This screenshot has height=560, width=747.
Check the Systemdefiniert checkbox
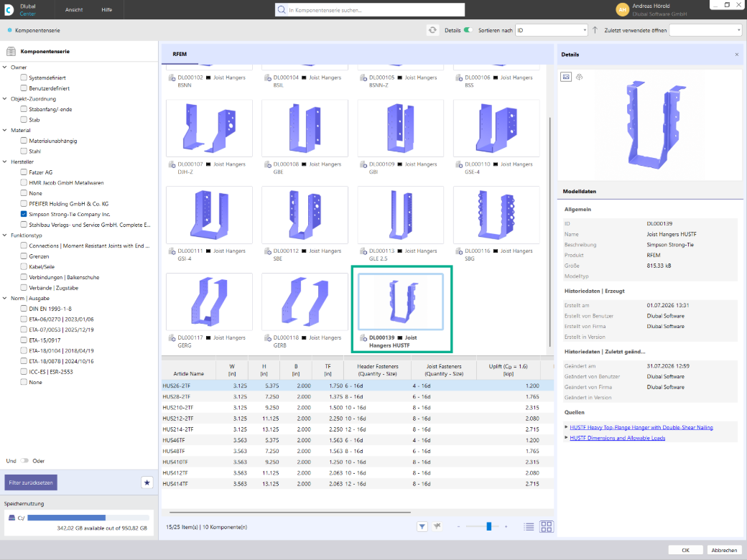(23, 77)
